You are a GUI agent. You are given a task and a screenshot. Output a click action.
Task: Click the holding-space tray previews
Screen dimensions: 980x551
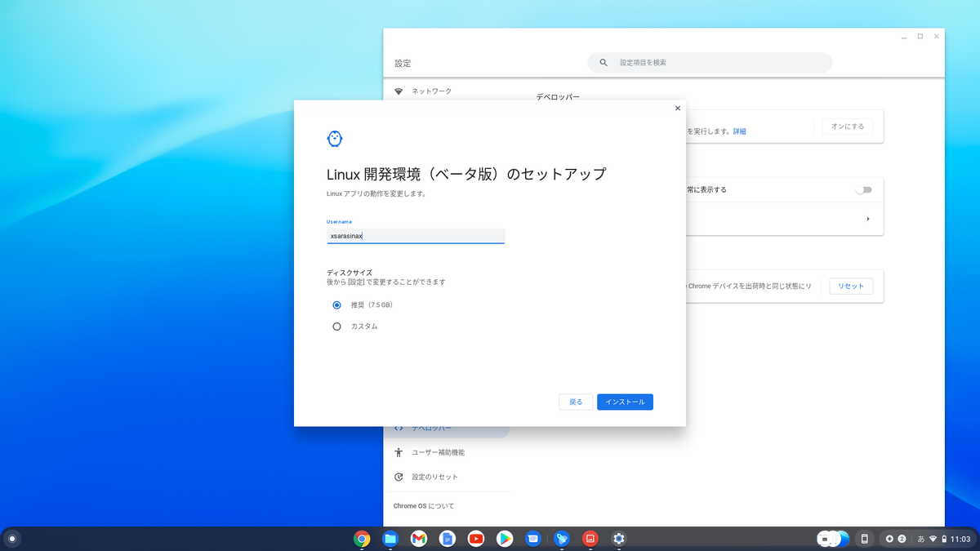pyautogui.click(x=833, y=539)
